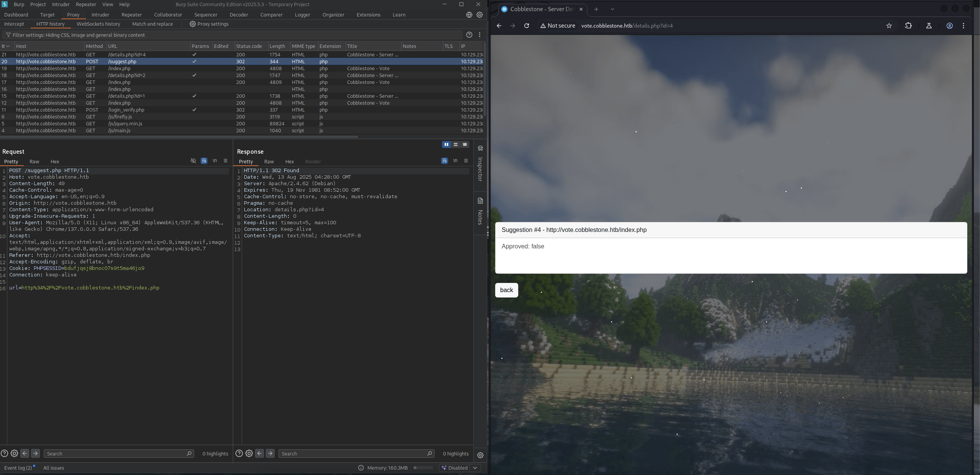Click the filter settings funnel icon

pyautogui.click(x=8, y=35)
